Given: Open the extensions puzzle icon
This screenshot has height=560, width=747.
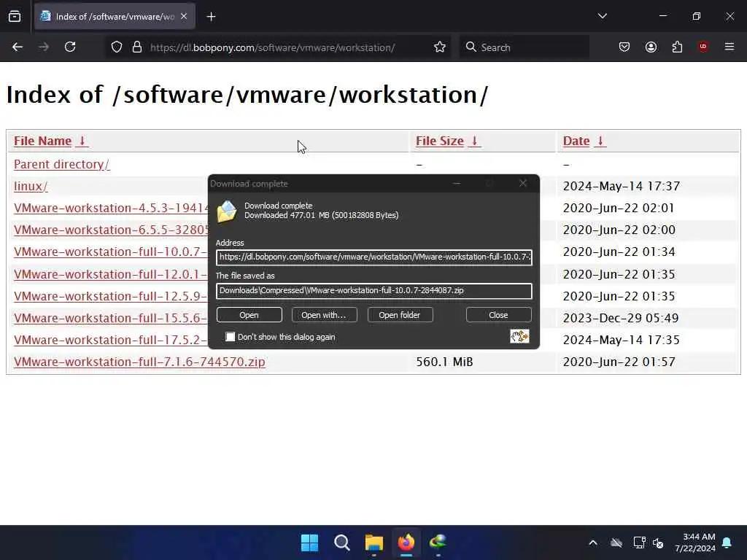Looking at the screenshot, I should tap(677, 47).
